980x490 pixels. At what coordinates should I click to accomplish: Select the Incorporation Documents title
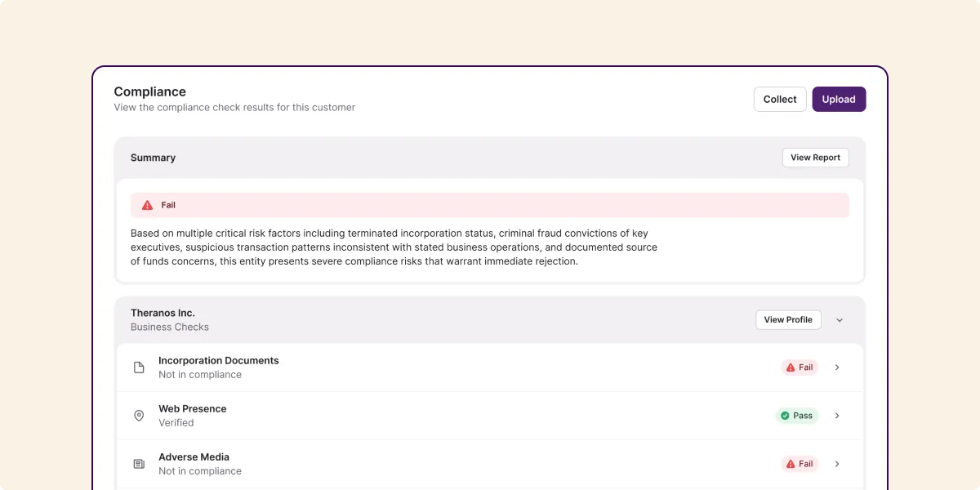pyautogui.click(x=219, y=360)
